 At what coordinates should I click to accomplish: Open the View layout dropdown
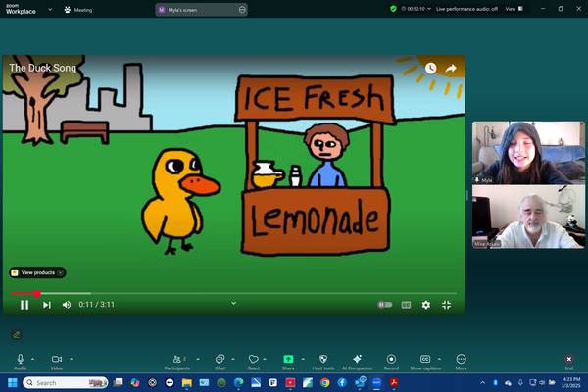tap(513, 9)
